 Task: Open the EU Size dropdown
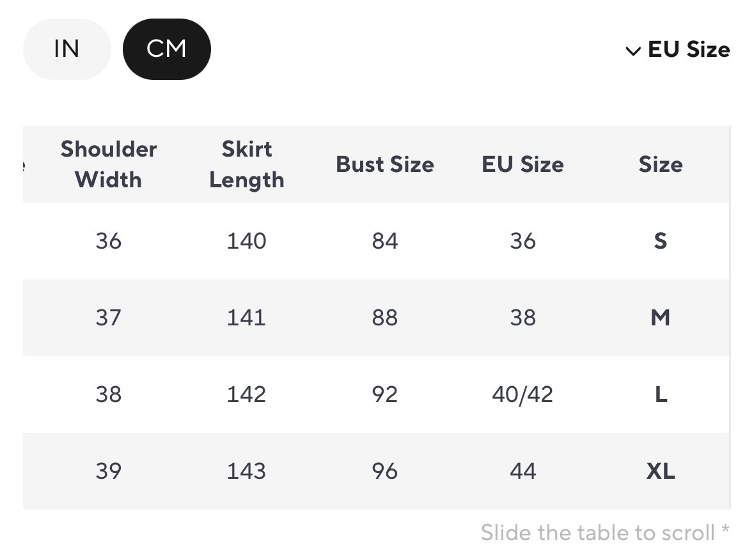[687, 50]
